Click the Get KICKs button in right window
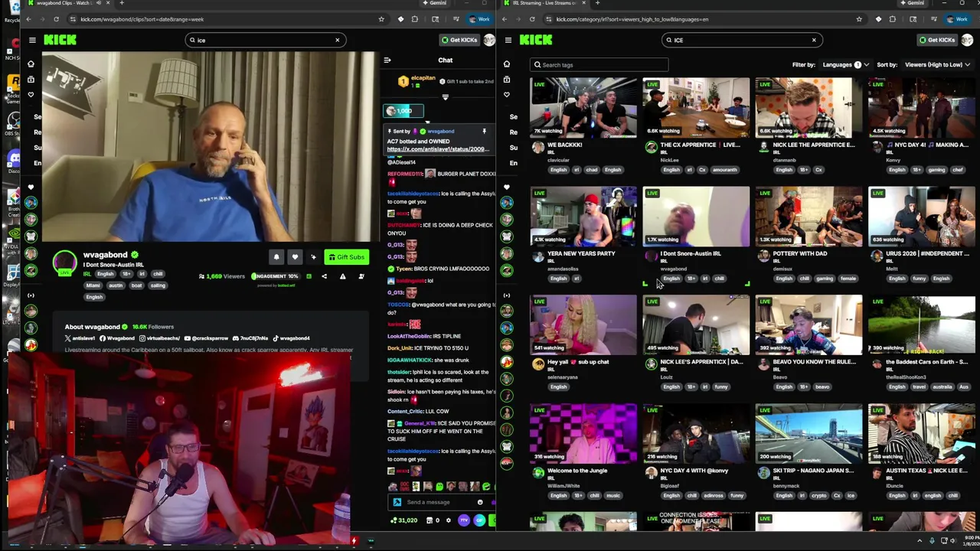 pos(936,40)
